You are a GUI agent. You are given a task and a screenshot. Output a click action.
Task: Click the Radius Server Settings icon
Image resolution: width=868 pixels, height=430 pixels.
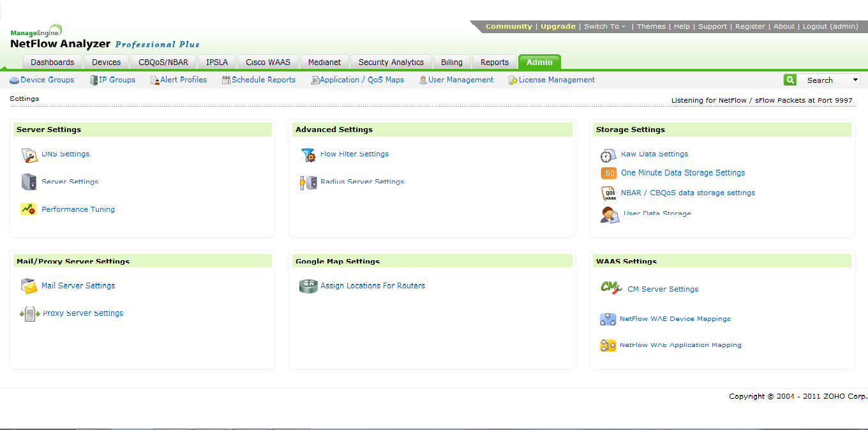point(308,183)
